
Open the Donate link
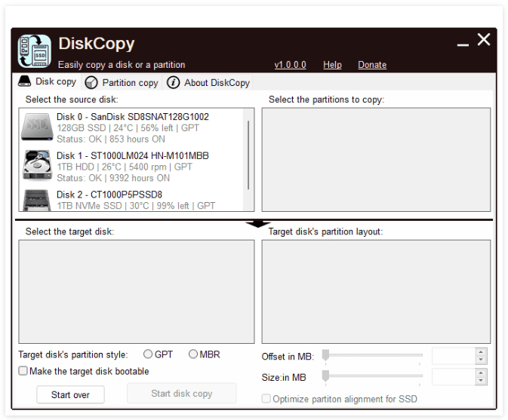tap(372, 65)
